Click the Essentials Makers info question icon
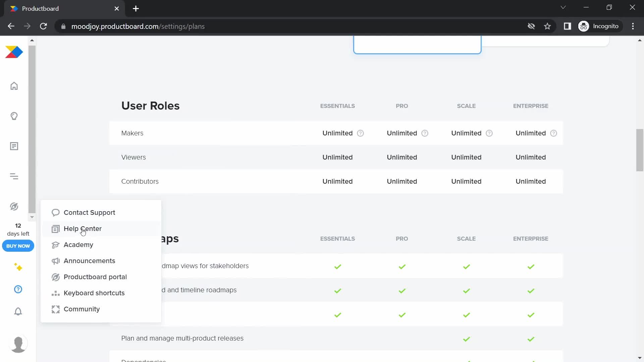The height and width of the screenshot is (362, 644). point(361,133)
